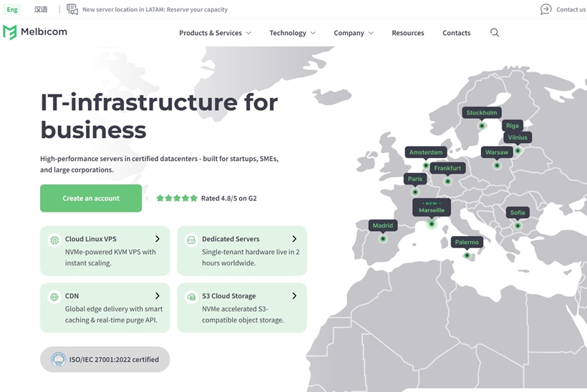Viewport: 587px width, 392px height.
Task: Select the Palermo map marker dot
Action: (x=467, y=255)
